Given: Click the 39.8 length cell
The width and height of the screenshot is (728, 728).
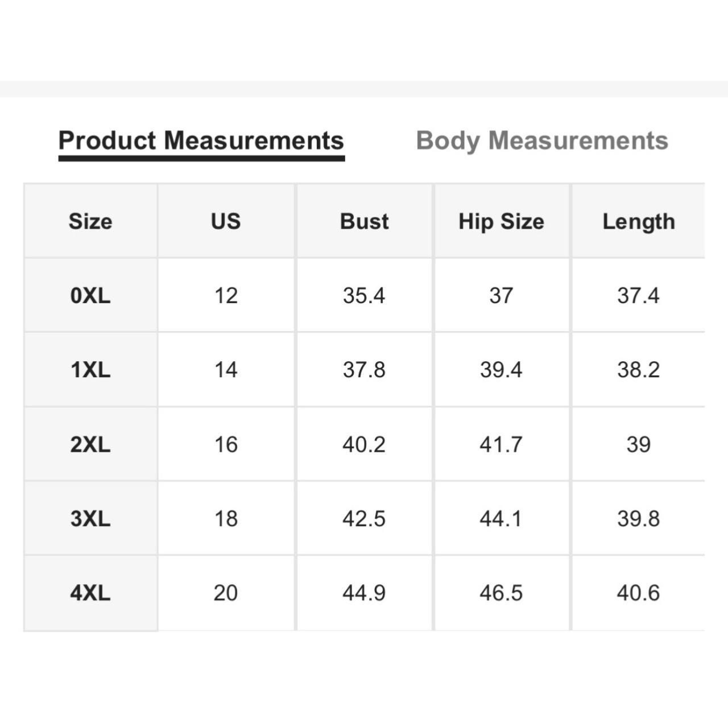Looking at the screenshot, I should (x=638, y=519).
